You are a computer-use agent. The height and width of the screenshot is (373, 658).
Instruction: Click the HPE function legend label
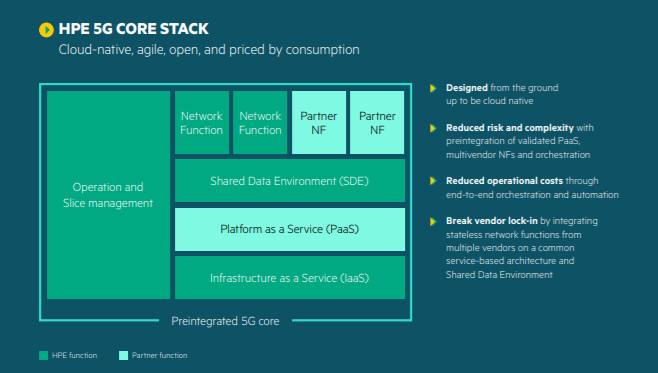click(x=74, y=355)
